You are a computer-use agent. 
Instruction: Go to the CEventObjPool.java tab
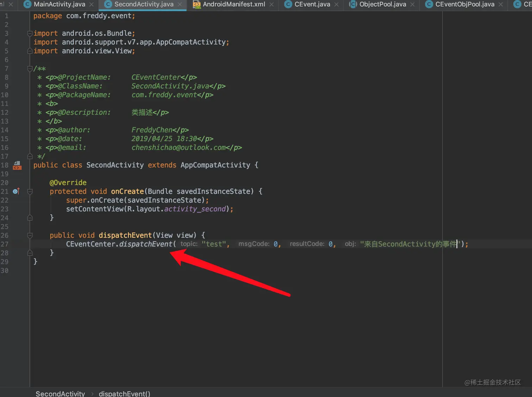[x=465, y=4]
